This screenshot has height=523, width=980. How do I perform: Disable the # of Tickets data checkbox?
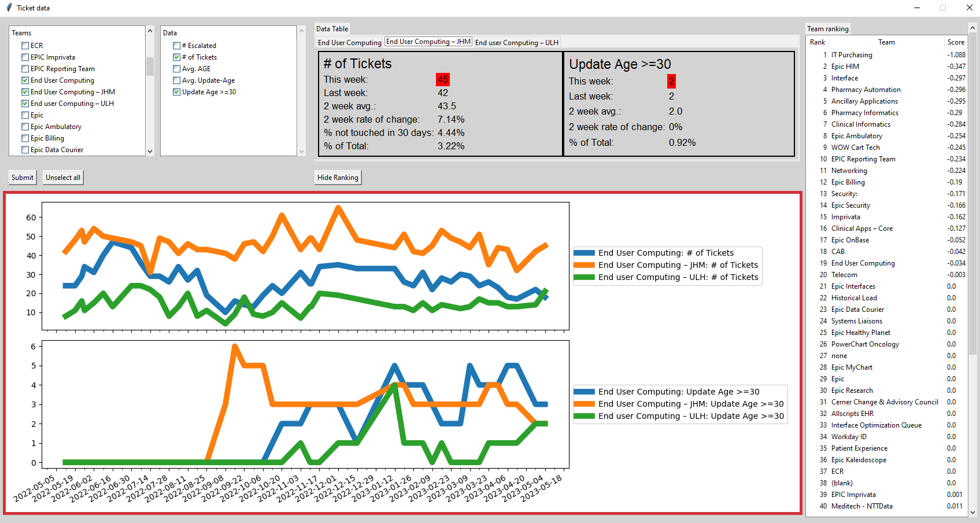click(176, 57)
